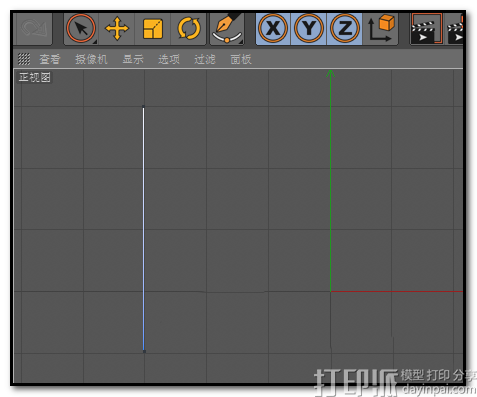Toggle Z axis lock
Viewport: 477px width, 397px height.
tap(345, 29)
